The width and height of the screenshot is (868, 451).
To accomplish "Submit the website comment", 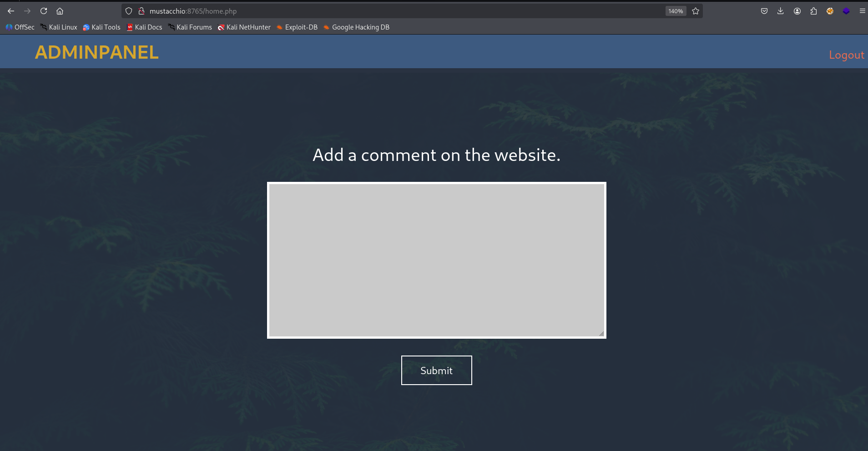I will [x=436, y=370].
